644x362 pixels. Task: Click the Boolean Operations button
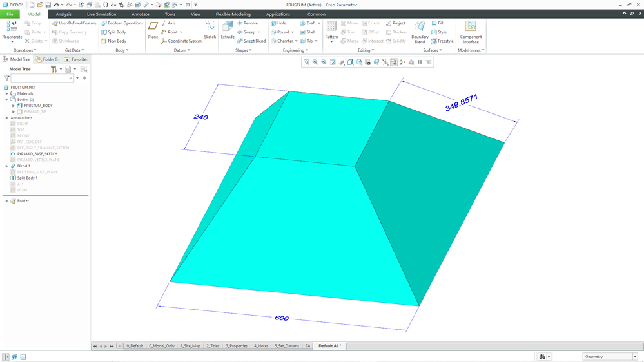pos(122,23)
